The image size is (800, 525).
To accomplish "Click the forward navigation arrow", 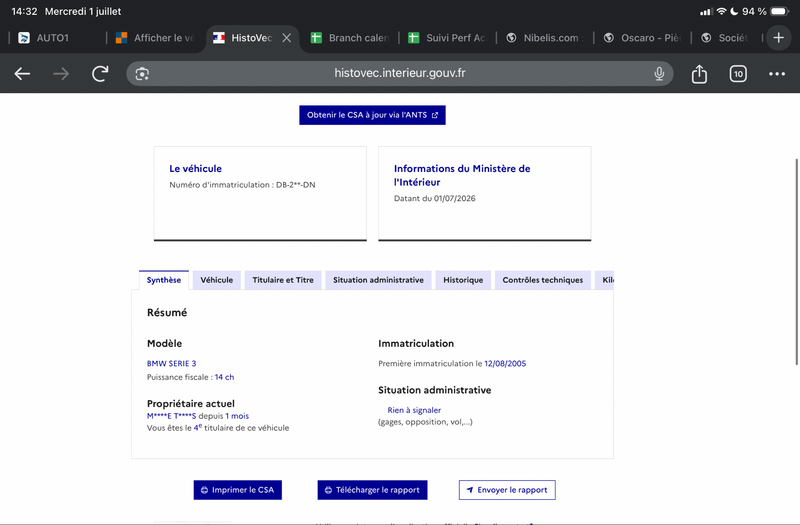I will coord(61,74).
